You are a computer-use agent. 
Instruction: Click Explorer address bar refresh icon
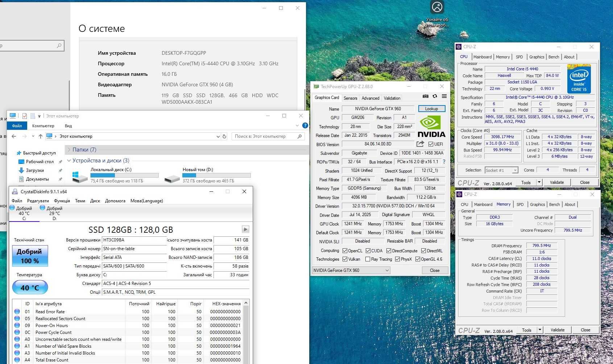224,136
